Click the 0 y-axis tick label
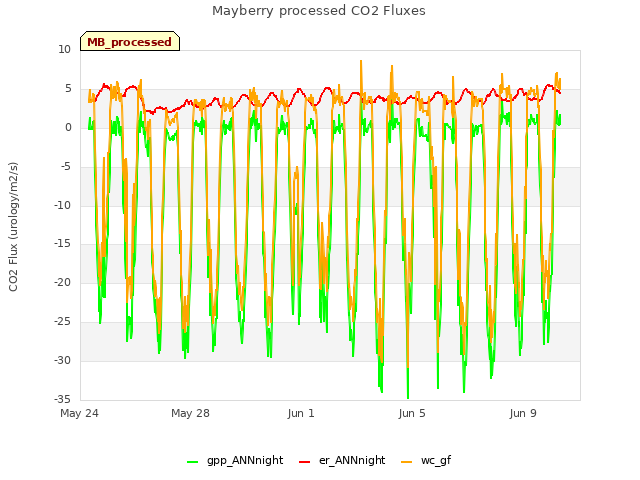This screenshot has height=480, width=640. [x=68, y=128]
